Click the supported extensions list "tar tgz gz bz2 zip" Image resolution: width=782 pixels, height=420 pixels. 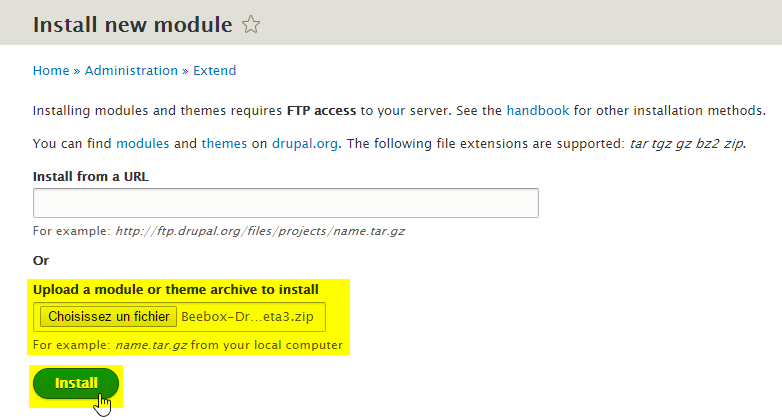pos(686,144)
